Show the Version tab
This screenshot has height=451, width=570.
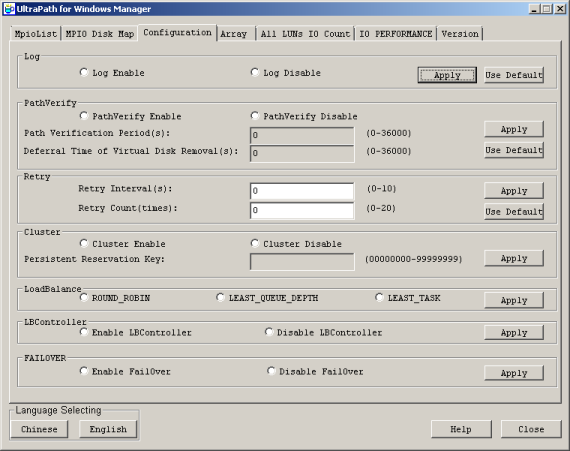point(460,34)
